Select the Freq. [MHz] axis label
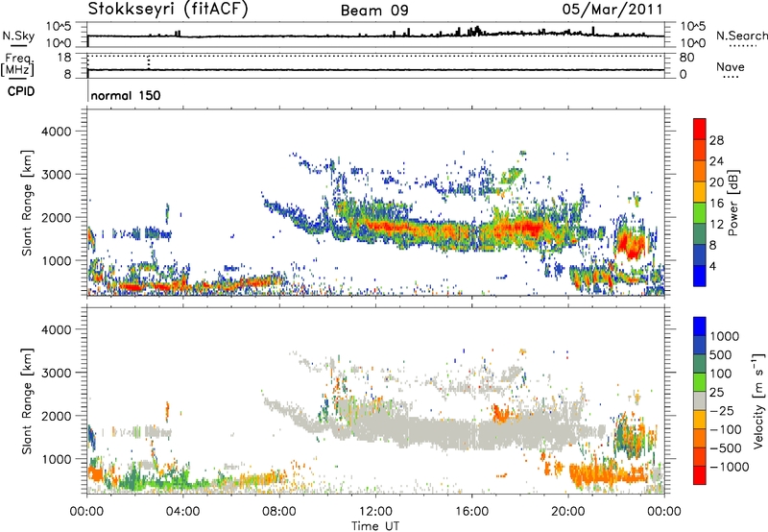768x532 pixels. pos(17,64)
